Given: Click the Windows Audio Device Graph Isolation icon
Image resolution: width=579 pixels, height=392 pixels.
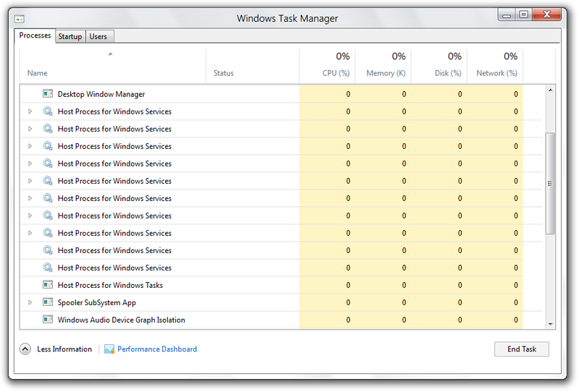Looking at the screenshot, I should click(48, 319).
